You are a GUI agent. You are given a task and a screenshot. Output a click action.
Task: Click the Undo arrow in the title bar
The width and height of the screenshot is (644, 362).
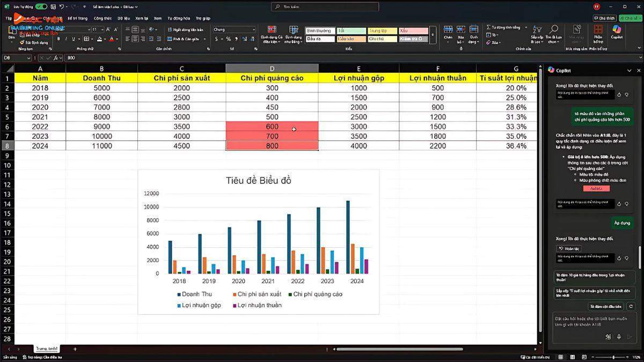[62, 6]
